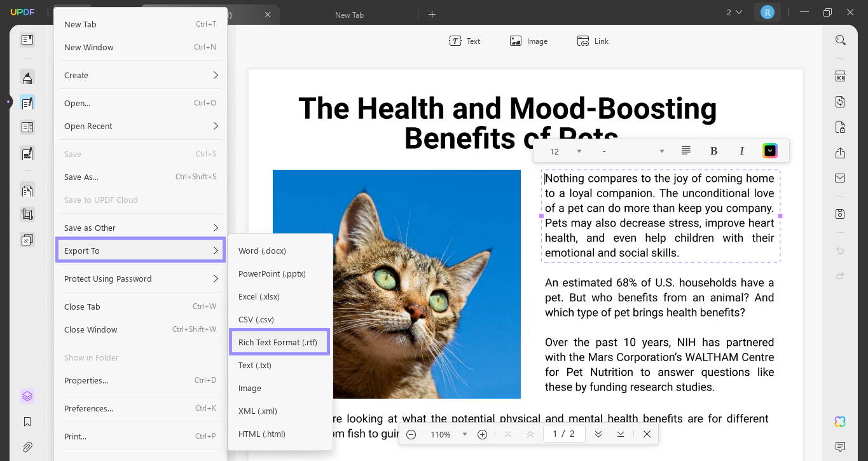The height and width of the screenshot is (461, 868).
Task: Start OCR text recognition from right panel
Action: (x=840, y=74)
